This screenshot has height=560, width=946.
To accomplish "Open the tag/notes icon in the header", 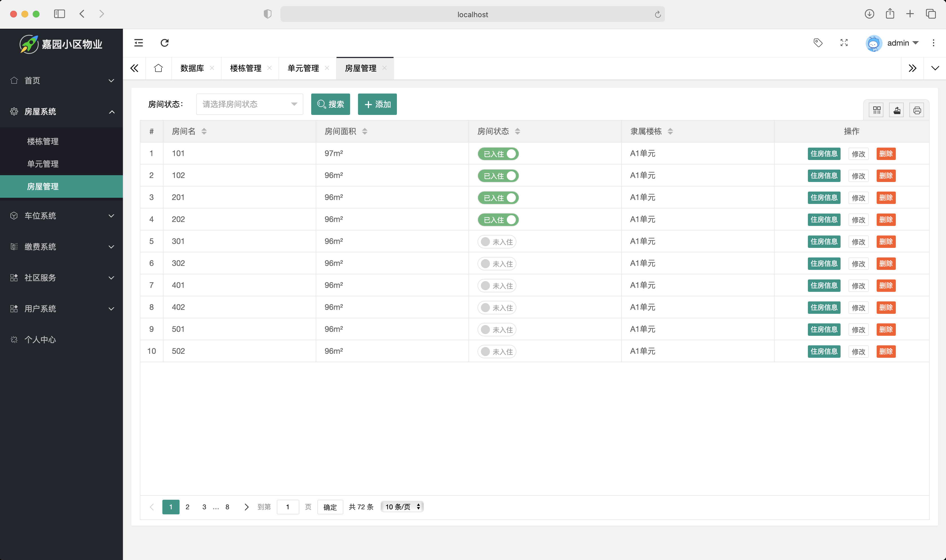I will click(x=818, y=43).
